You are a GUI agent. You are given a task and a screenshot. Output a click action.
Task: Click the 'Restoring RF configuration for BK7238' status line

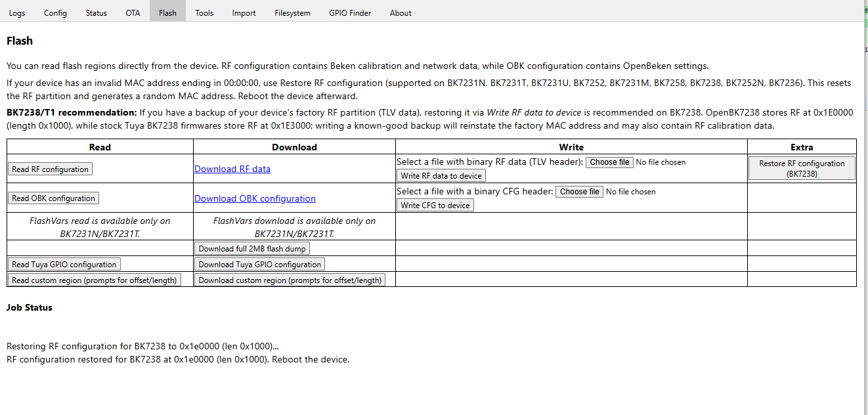coord(143,346)
